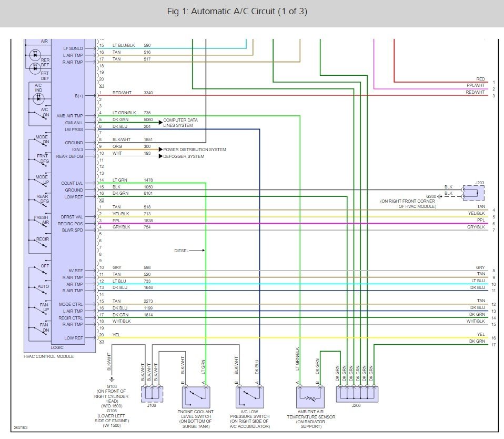Click circuit number 1851
Screen dimensions: 504x439
[148, 139]
